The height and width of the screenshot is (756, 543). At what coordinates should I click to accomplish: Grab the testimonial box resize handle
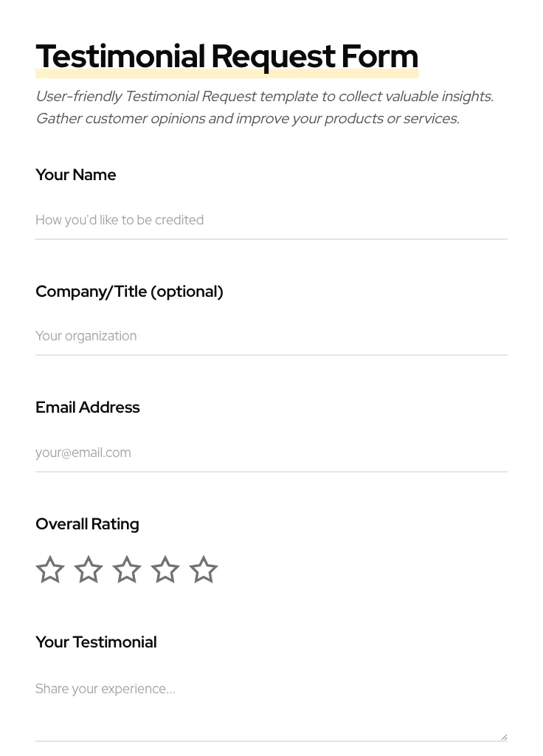point(502,735)
